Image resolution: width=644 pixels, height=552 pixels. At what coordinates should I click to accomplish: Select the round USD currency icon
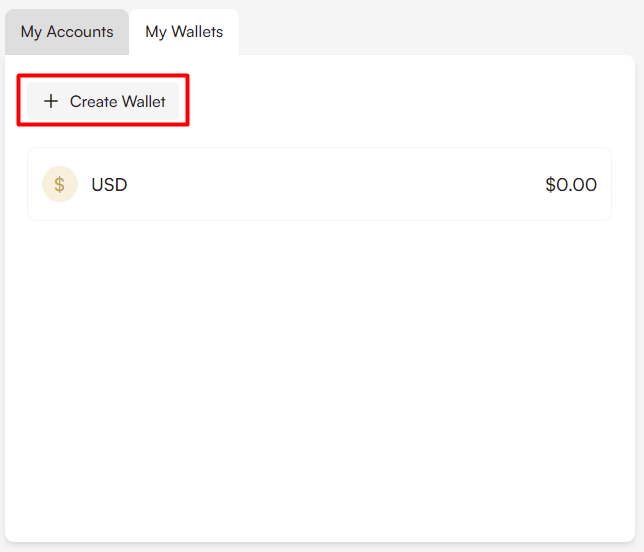tap(60, 184)
